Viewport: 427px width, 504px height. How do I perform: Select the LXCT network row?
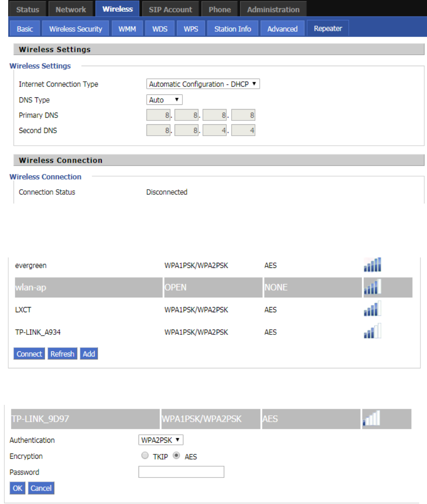87,310
